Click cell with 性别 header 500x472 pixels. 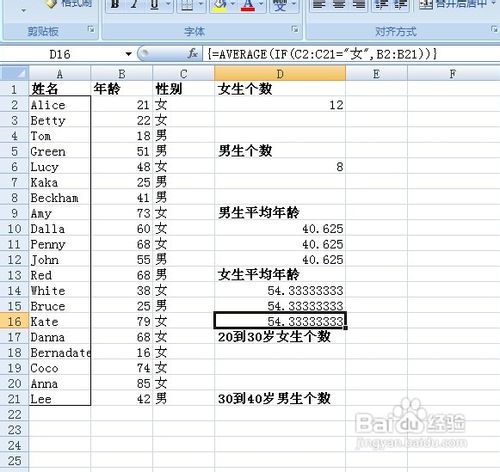click(184, 89)
